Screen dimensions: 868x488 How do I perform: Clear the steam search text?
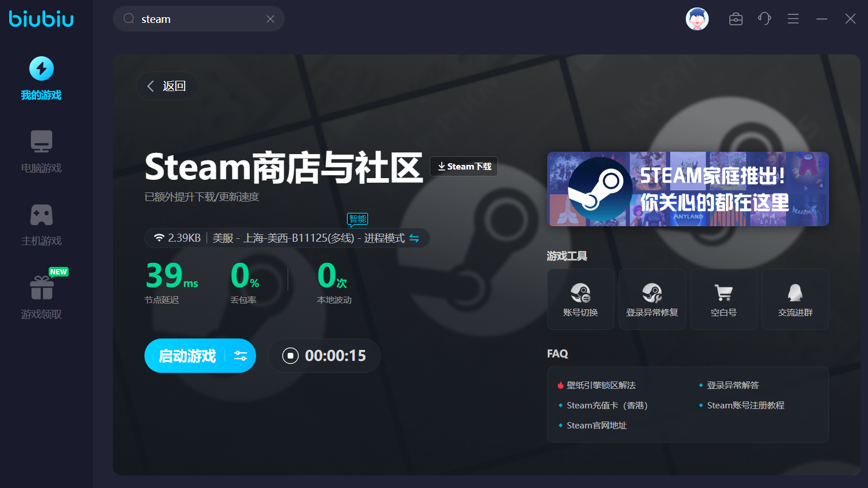tap(270, 19)
